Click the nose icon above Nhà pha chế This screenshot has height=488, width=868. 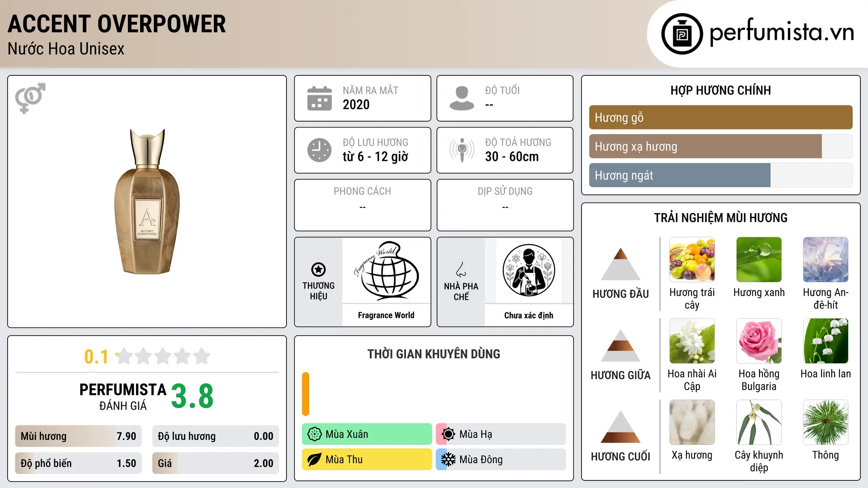point(461,269)
